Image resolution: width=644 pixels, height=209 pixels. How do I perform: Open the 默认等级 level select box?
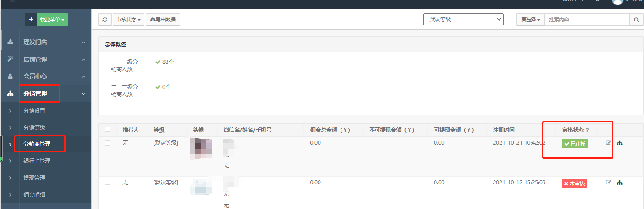[x=463, y=20]
